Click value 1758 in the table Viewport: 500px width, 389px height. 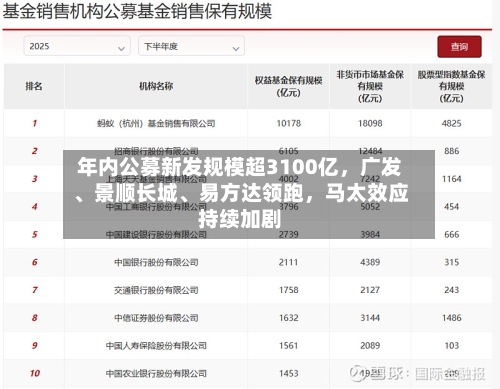[x=289, y=290]
